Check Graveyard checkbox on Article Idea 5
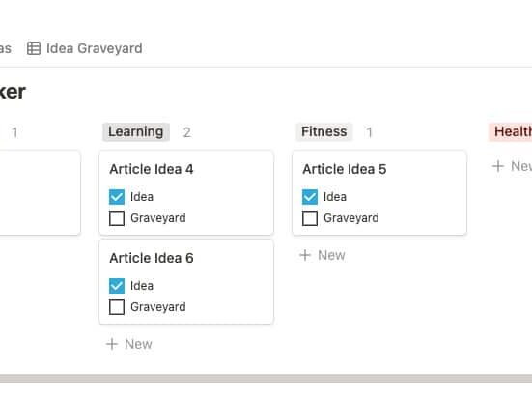Image resolution: width=532 pixels, height=397 pixels. point(310,218)
